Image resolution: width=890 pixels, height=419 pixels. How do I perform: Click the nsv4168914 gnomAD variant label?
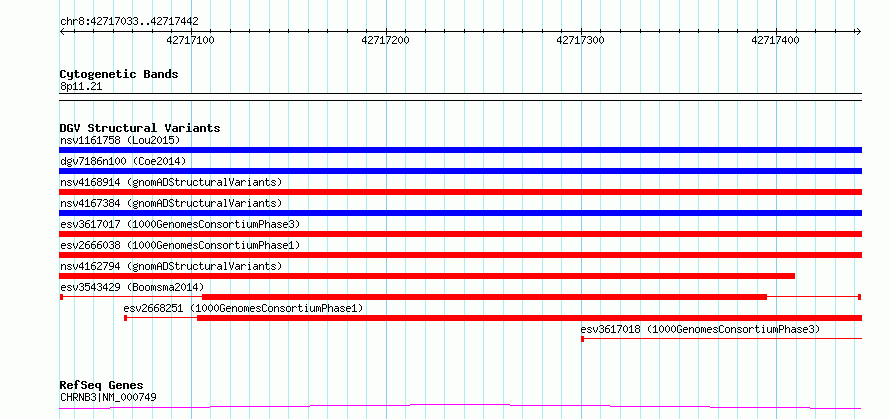point(171,182)
